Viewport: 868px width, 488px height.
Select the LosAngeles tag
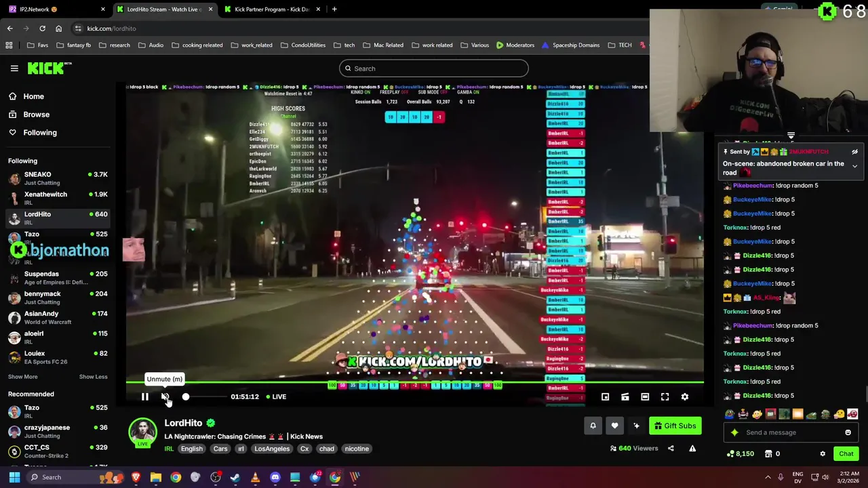pyautogui.click(x=272, y=449)
